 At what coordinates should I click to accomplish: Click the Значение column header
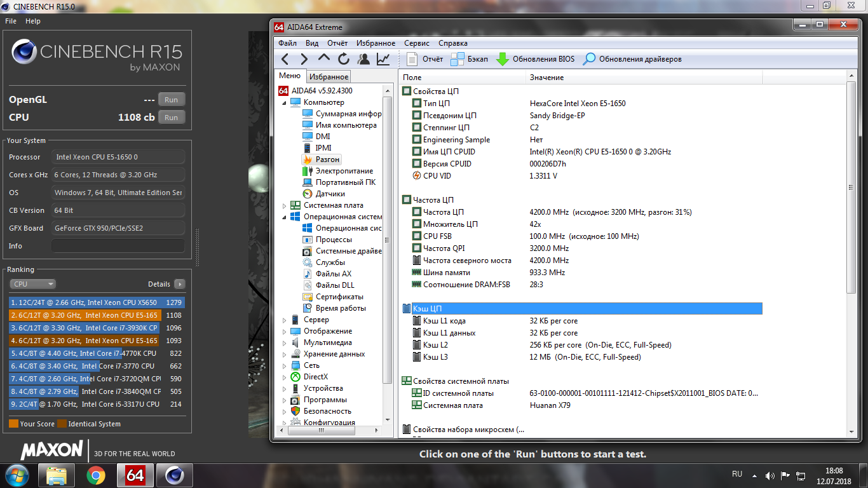[644, 78]
